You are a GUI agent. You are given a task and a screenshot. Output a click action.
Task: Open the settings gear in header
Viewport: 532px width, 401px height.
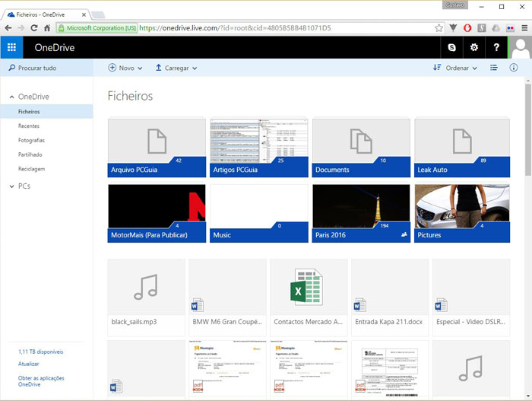474,47
